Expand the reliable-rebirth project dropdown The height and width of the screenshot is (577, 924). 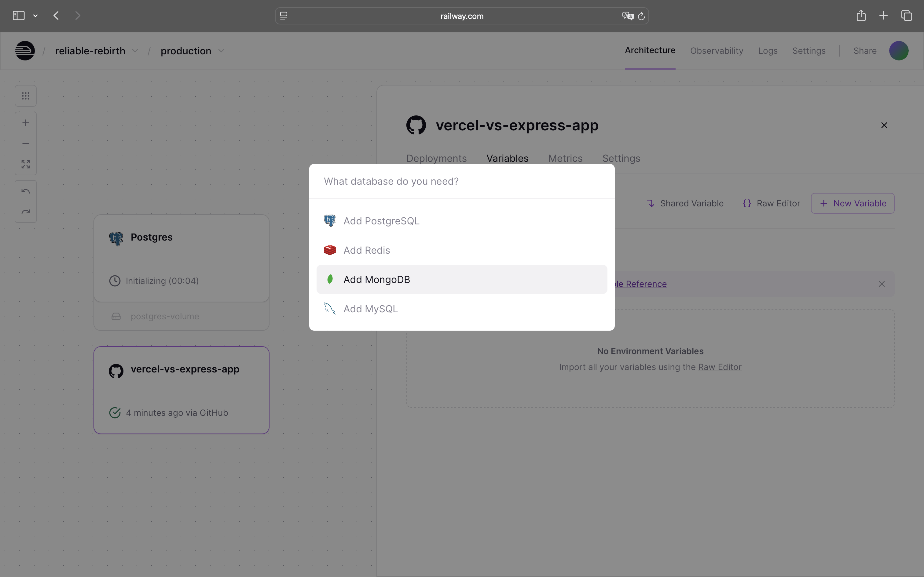[x=135, y=51]
